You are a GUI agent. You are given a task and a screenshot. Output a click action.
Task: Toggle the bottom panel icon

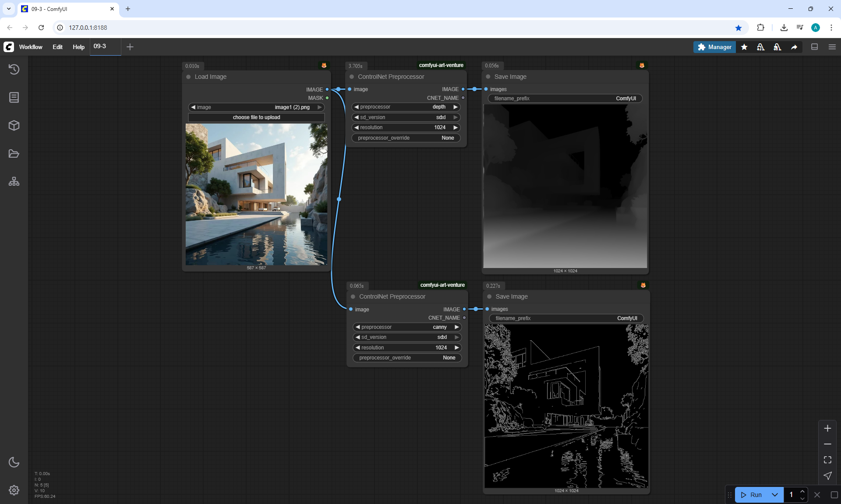tap(814, 47)
